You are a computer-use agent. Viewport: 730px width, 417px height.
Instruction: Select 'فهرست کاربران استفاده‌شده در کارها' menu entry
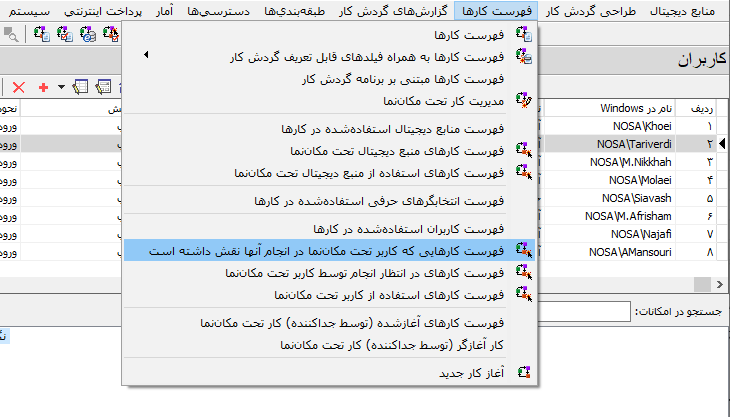(416, 229)
